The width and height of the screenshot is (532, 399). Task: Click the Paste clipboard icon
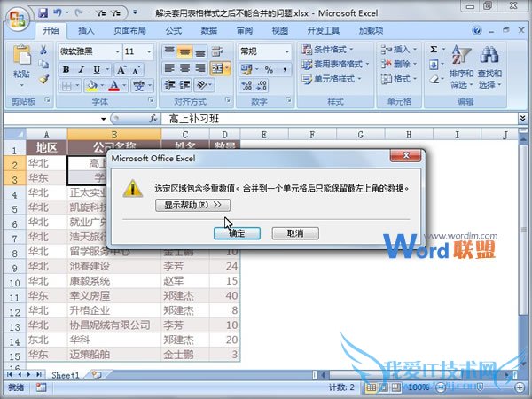point(21,55)
